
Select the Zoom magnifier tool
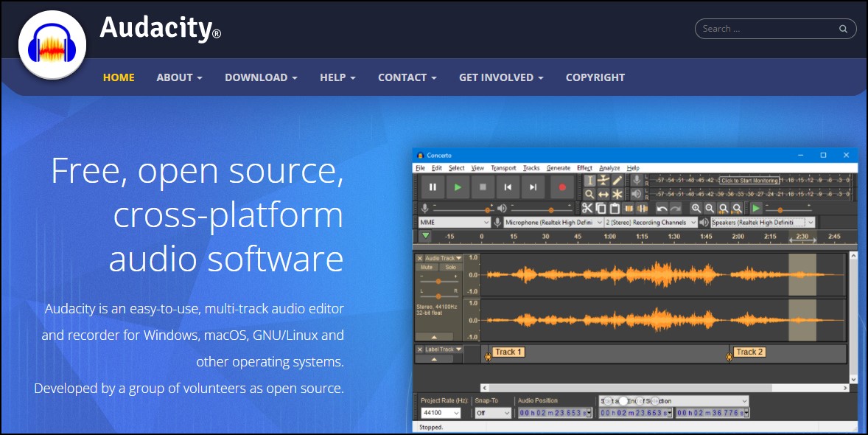589,194
